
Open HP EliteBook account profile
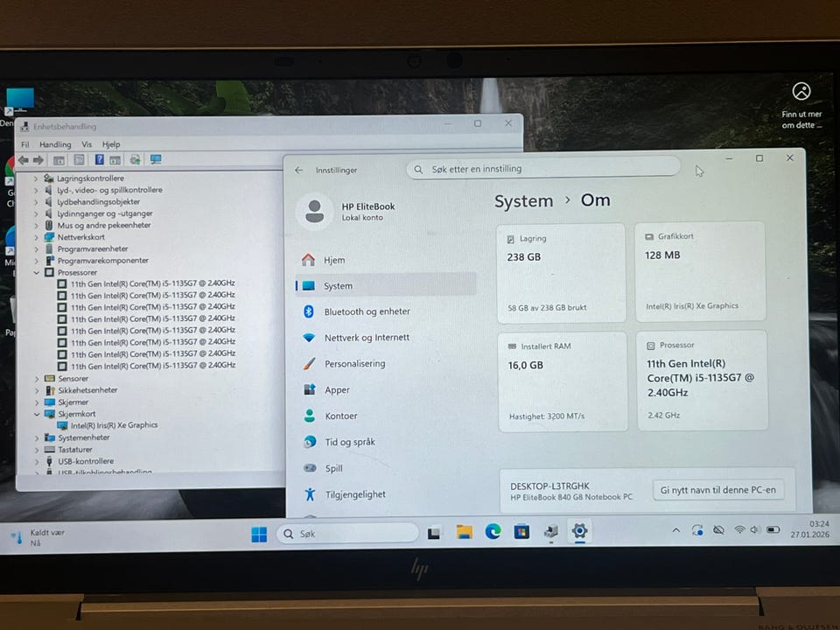pos(346,212)
